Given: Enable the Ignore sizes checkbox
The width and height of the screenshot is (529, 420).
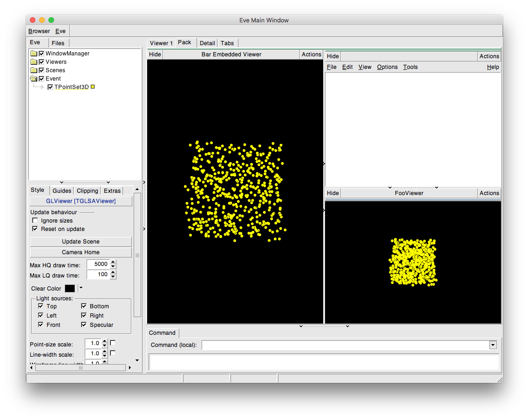Looking at the screenshot, I should point(35,221).
